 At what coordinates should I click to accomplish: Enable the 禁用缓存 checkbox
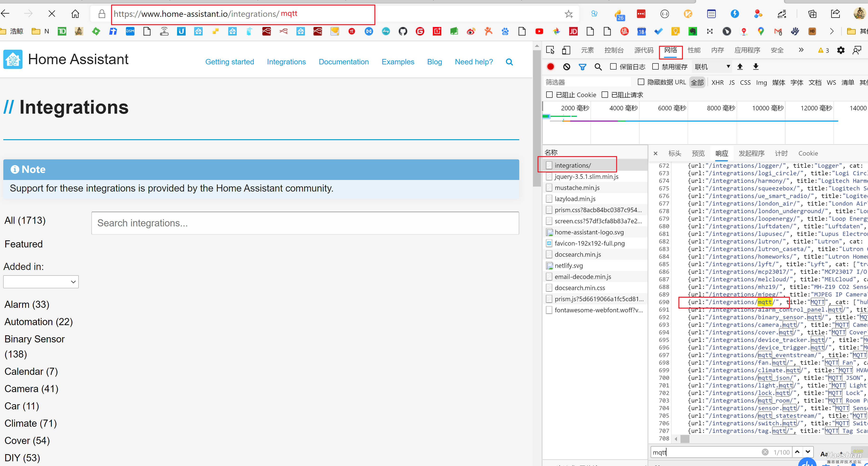(x=655, y=67)
